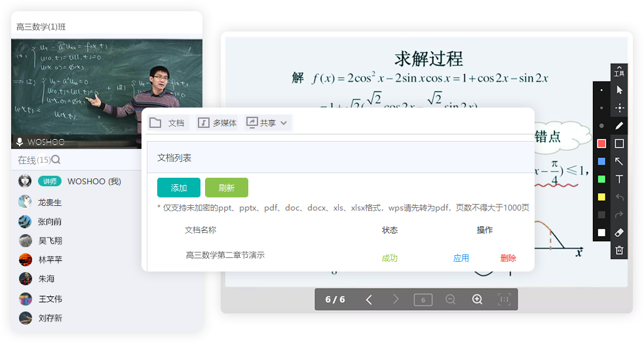This screenshot has height=343, width=644.
Task: Select document 高三数学第二章节演示
Action: tap(225, 255)
